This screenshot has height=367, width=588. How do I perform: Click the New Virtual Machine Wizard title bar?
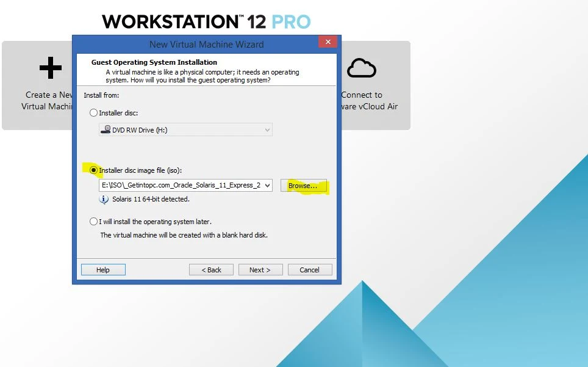206,45
